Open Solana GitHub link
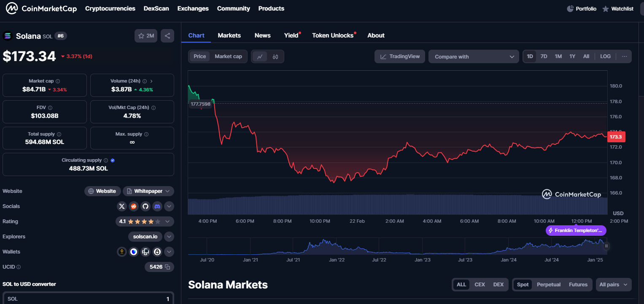Viewport: 644px width, 304px height. coord(146,206)
